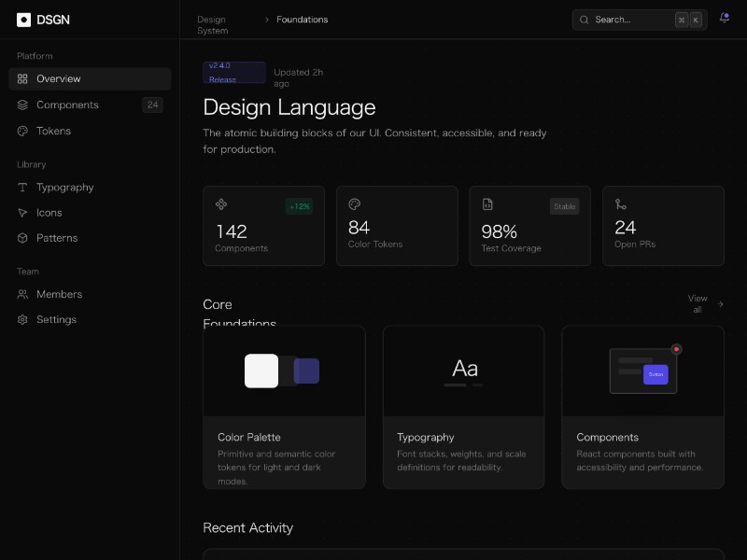The height and width of the screenshot is (560, 747).
Task: Click the Search input field
Action: pos(626,20)
